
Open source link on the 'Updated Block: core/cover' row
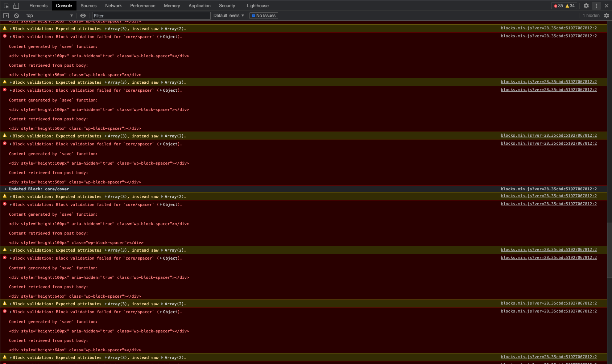pyautogui.click(x=549, y=189)
